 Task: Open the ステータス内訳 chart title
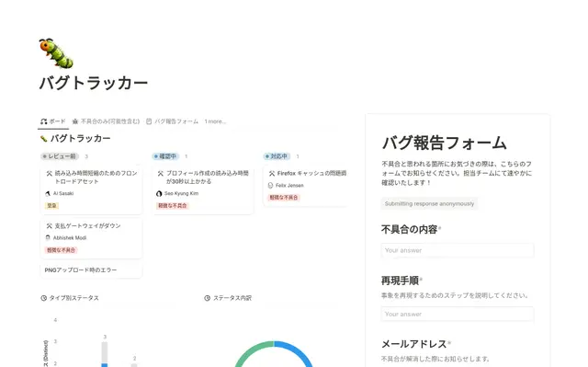232,298
